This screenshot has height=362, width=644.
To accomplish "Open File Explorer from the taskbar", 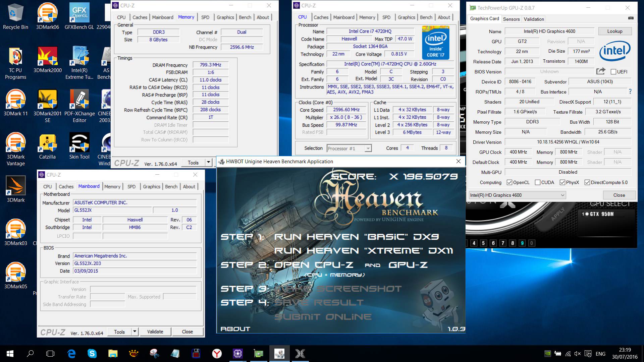I will coord(113,354).
